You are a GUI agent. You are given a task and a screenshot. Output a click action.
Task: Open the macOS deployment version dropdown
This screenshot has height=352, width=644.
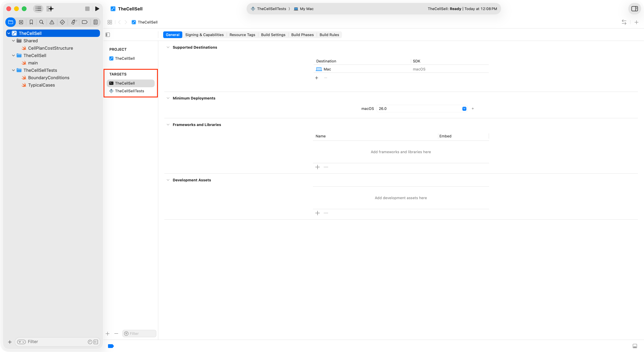(464, 109)
